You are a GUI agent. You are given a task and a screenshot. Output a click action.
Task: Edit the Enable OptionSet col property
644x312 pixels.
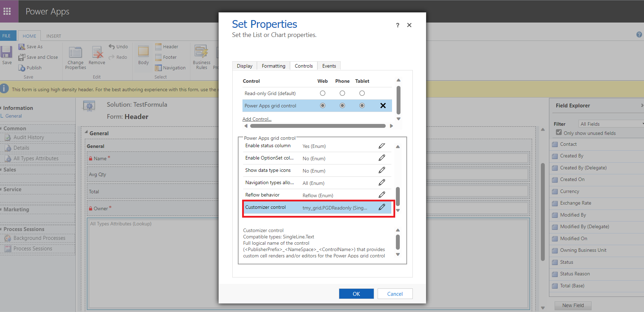(382, 158)
